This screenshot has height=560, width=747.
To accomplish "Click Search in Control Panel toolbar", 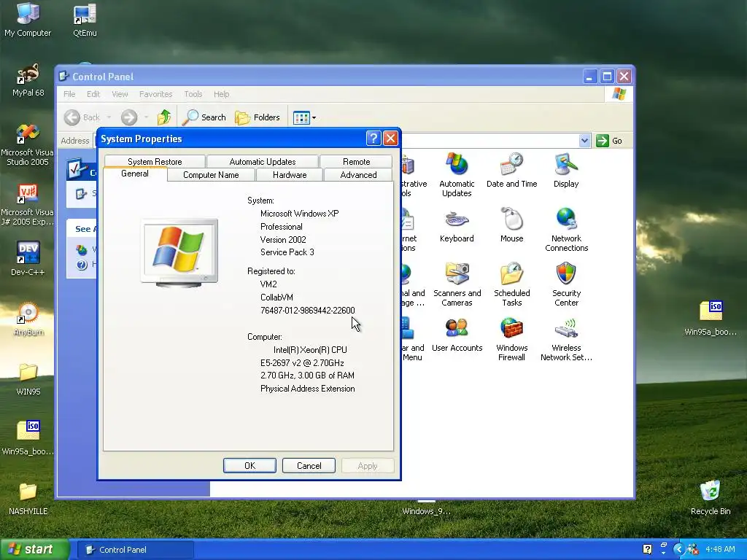I will point(204,117).
